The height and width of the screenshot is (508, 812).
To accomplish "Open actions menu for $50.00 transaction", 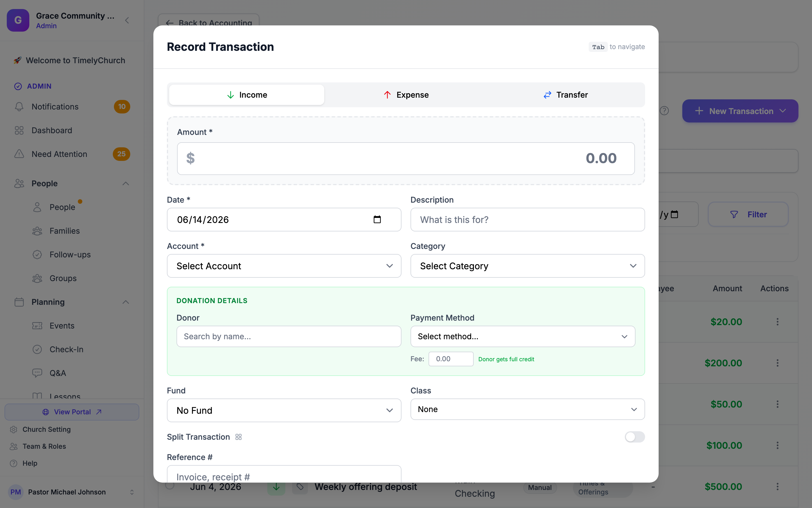I will (777, 404).
